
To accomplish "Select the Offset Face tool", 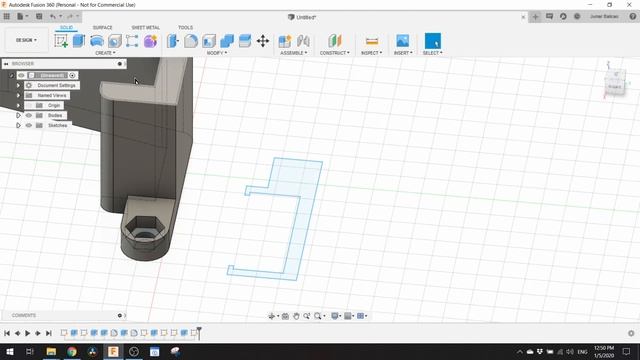I will [245, 41].
